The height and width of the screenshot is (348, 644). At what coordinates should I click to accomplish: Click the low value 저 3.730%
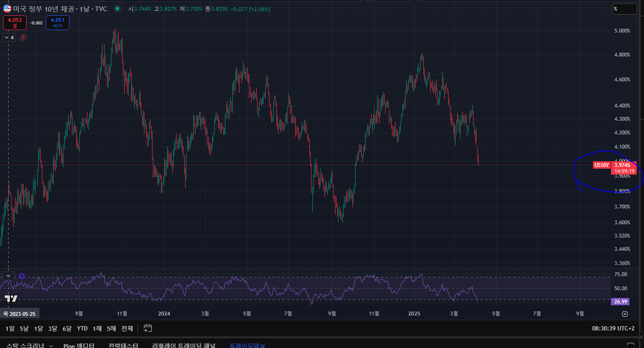pos(191,9)
